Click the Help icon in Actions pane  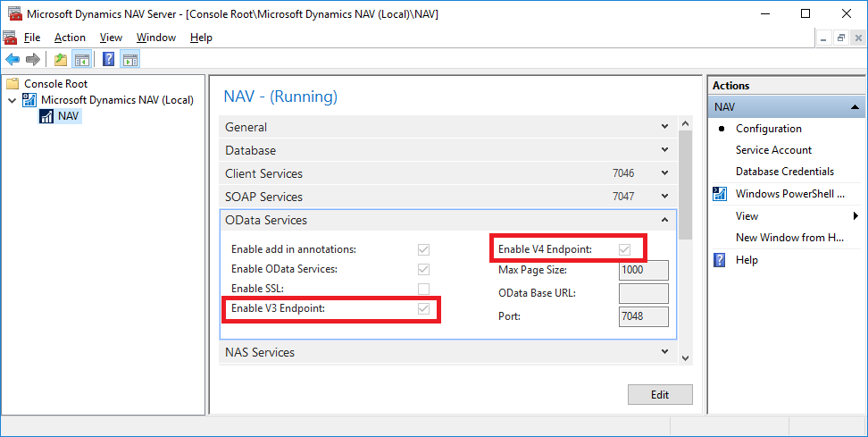(720, 260)
